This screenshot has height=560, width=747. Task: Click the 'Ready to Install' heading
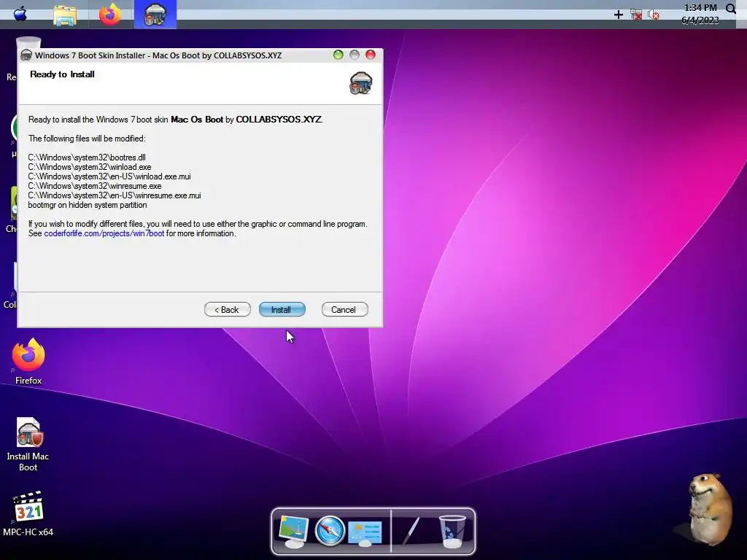click(x=62, y=74)
